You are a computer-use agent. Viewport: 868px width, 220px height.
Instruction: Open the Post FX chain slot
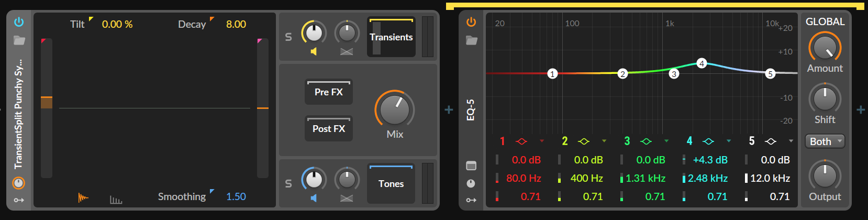(329, 129)
